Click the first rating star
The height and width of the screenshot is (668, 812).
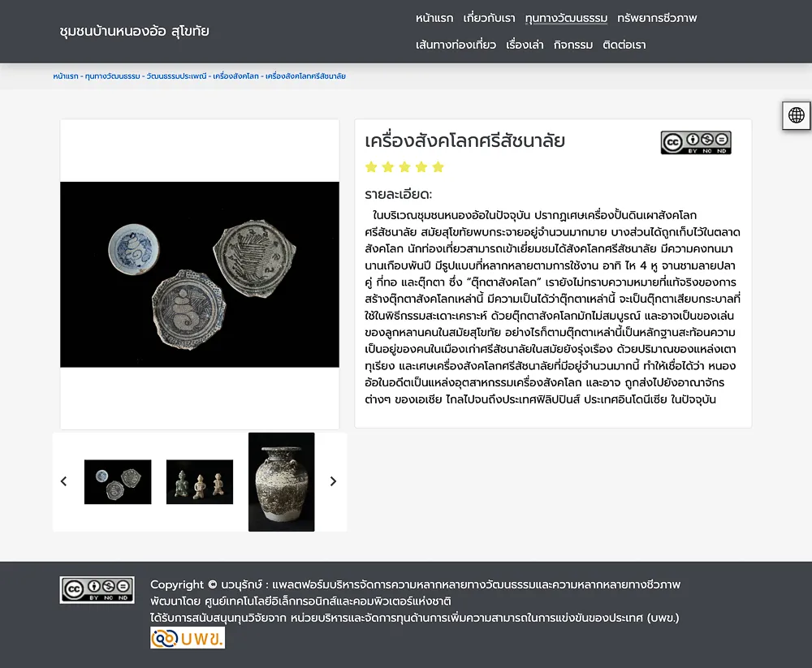(x=371, y=166)
